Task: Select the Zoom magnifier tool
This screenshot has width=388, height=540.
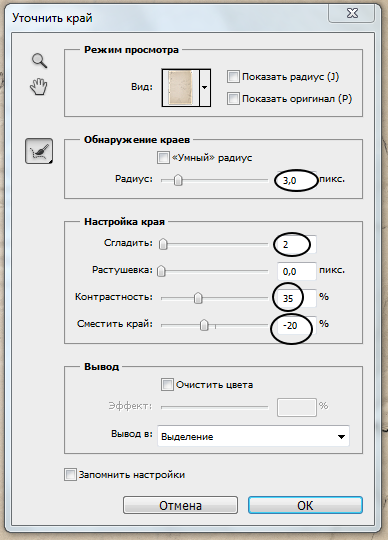Action: [x=39, y=61]
